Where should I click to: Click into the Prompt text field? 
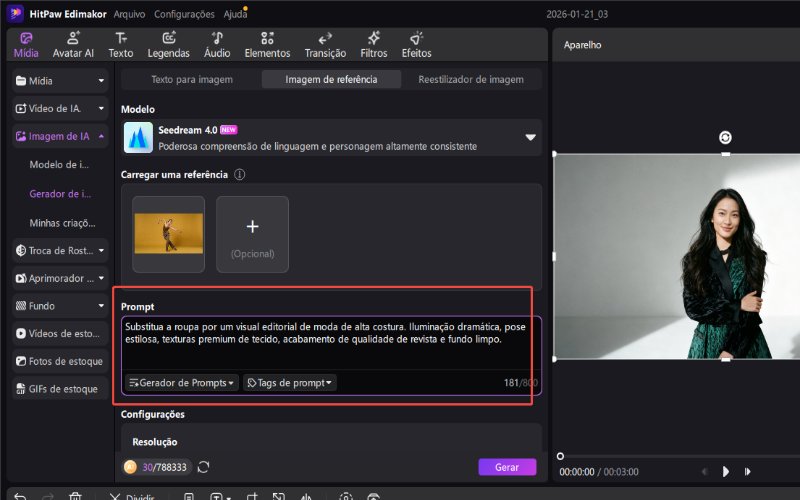331,344
